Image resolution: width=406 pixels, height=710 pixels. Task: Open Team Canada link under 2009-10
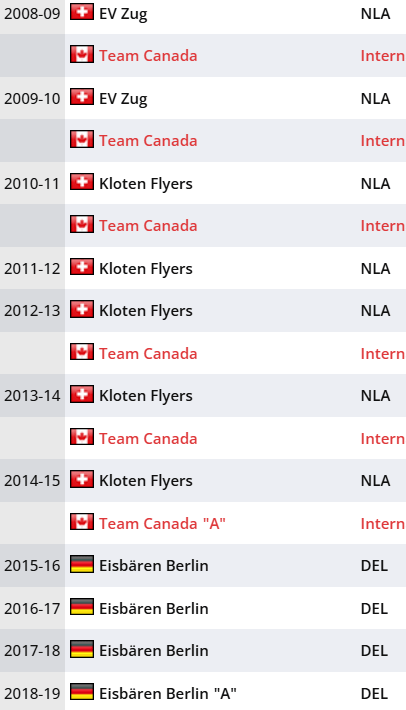pyautogui.click(x=148, y=141)
